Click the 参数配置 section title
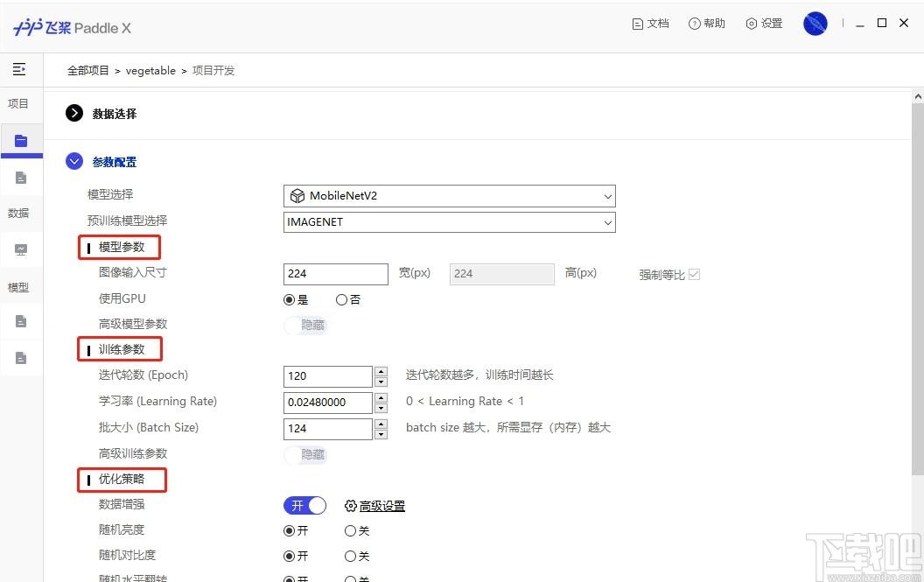Screen dimensions: 924x582 tap(115, 162)
